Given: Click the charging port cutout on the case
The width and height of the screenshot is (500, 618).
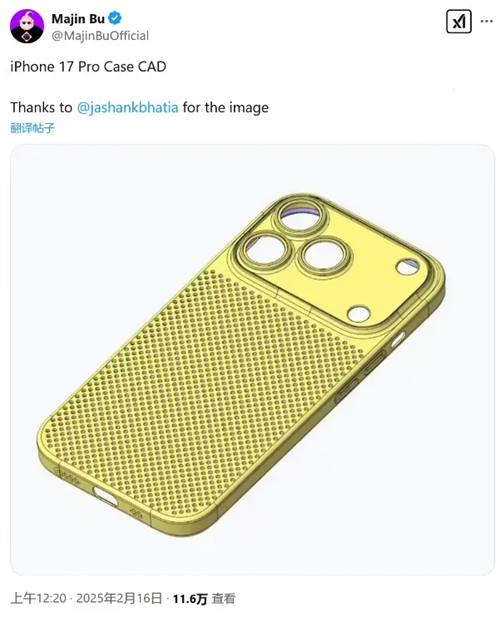Looking at the screenshot, I should [105, 496].
